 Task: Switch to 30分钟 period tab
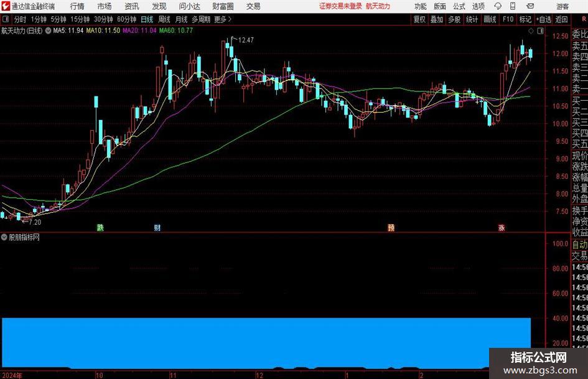(103, 19)
